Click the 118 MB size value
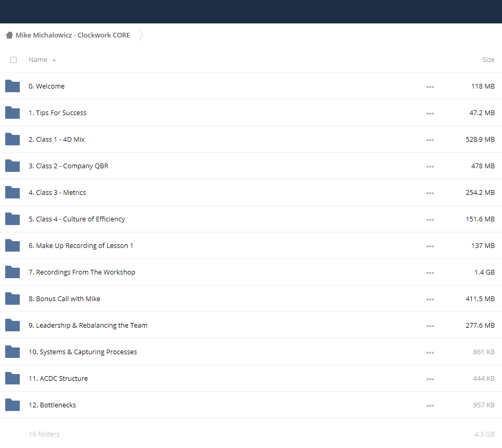Image resolution: width=502 pixels, height=448 pixels. [x=483, y=86]
